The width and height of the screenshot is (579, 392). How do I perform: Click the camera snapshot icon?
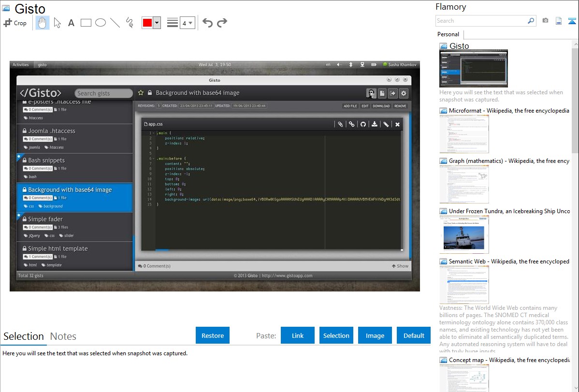[x=545, y=21]
